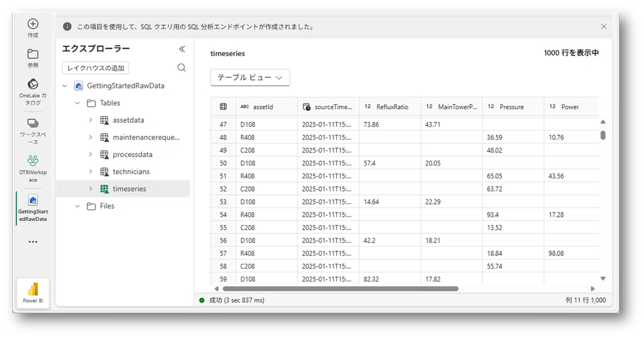Collapse the Explorer pane with double chevron

(182, 49)
